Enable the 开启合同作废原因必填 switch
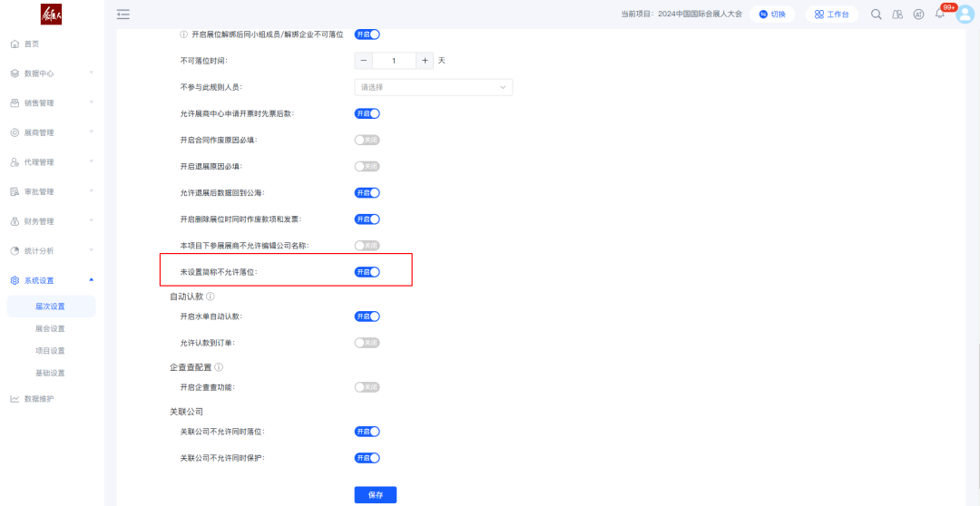The width and height of the screenshot is (980, 506). tap(367, 141)
